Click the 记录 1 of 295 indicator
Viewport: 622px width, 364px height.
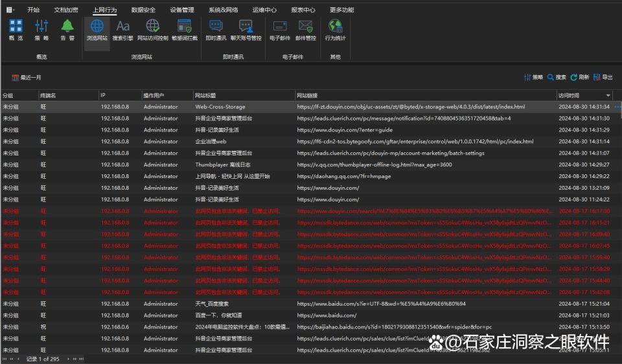tap(43, 359)
